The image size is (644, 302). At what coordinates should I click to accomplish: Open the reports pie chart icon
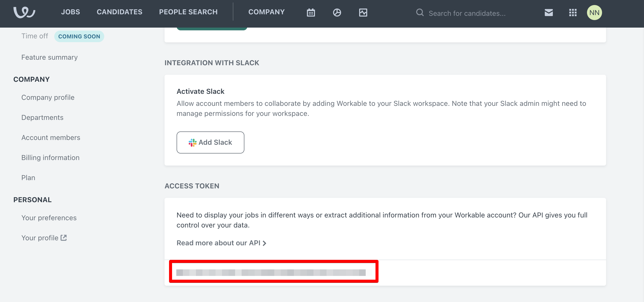(x=337, y=12)
